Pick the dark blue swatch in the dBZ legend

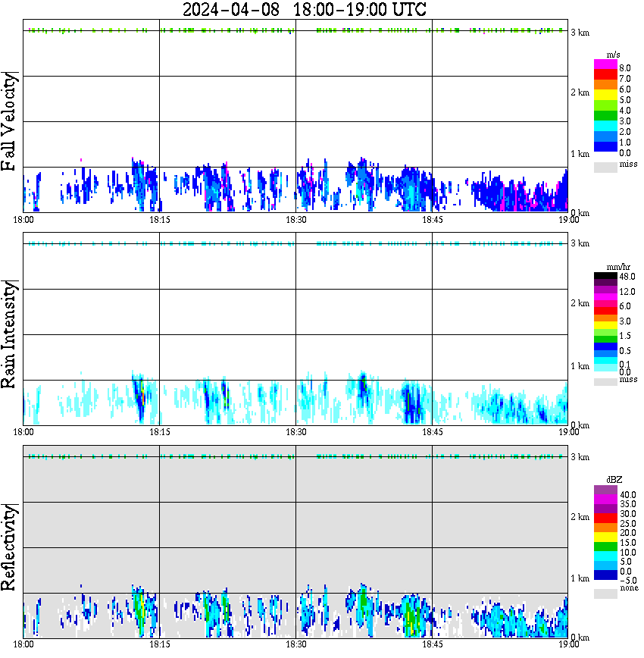[605, 575]
